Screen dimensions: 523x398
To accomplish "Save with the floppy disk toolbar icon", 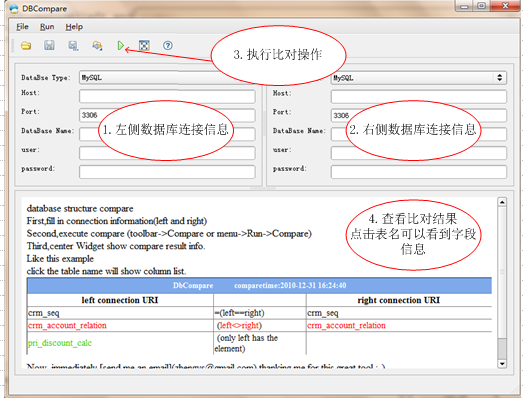I will (x=49, y=45).
